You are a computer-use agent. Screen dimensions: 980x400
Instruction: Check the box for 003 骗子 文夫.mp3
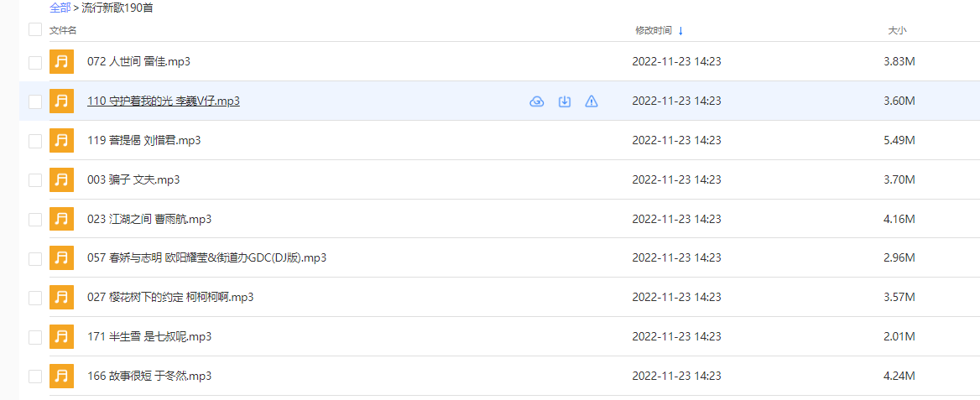35,180
